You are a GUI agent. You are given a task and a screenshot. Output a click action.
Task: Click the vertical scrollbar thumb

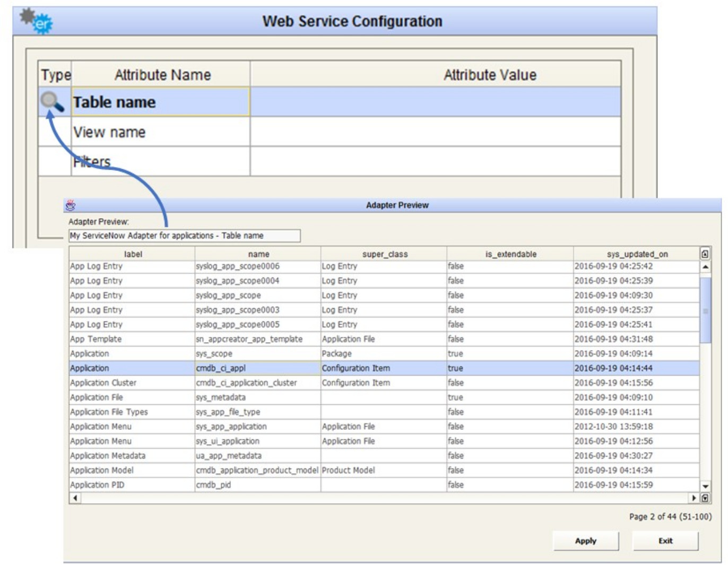(x=705, y=310)
